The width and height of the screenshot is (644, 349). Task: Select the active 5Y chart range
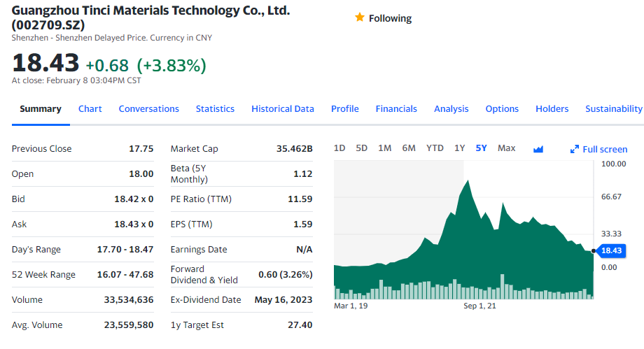pos(482,148)
